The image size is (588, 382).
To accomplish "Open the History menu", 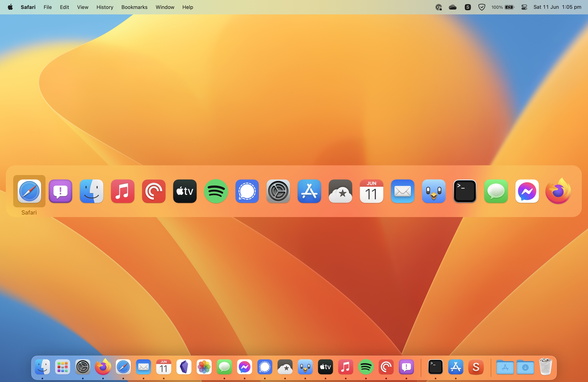I will coord(105,7).
